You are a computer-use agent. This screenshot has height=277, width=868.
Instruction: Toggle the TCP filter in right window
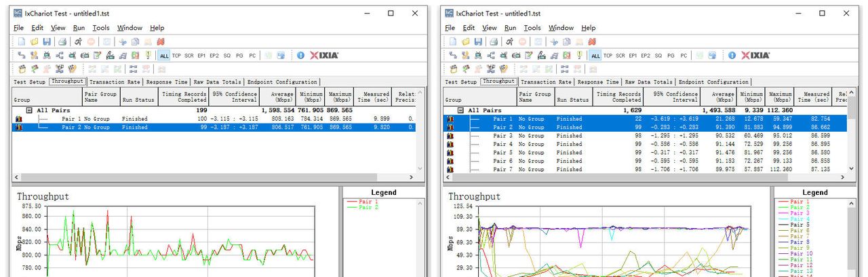point(608,56)
